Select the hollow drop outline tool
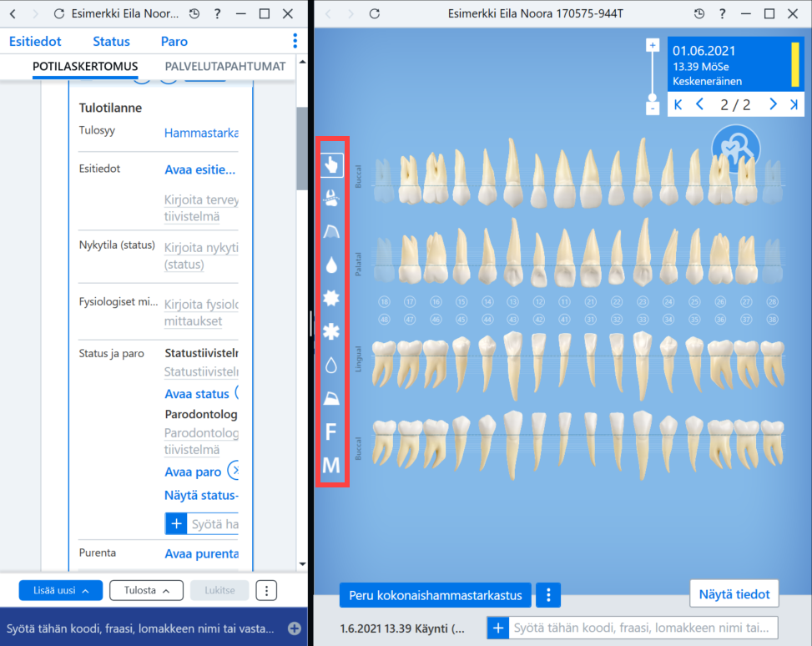This screenshot has height=646, width=812. (331, 366)
